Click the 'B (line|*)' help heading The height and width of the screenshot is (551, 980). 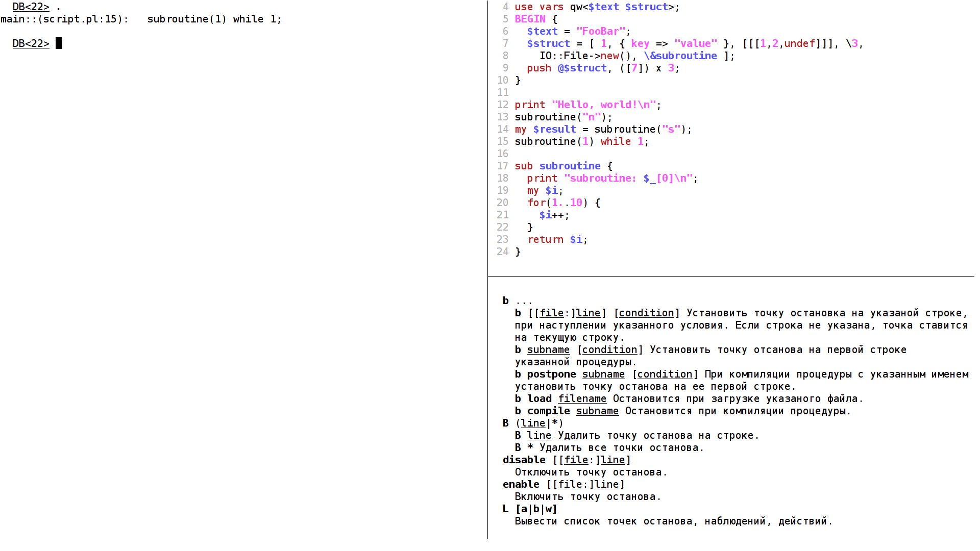coord(533,423)
